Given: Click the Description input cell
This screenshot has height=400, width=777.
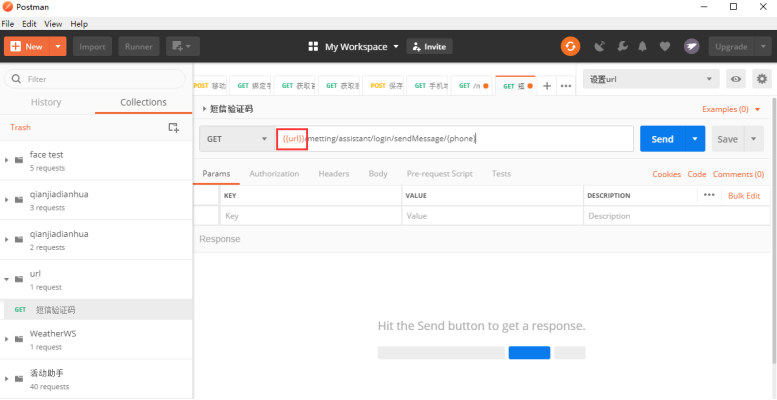Looking at the screenshot, I should click(676, 216).
